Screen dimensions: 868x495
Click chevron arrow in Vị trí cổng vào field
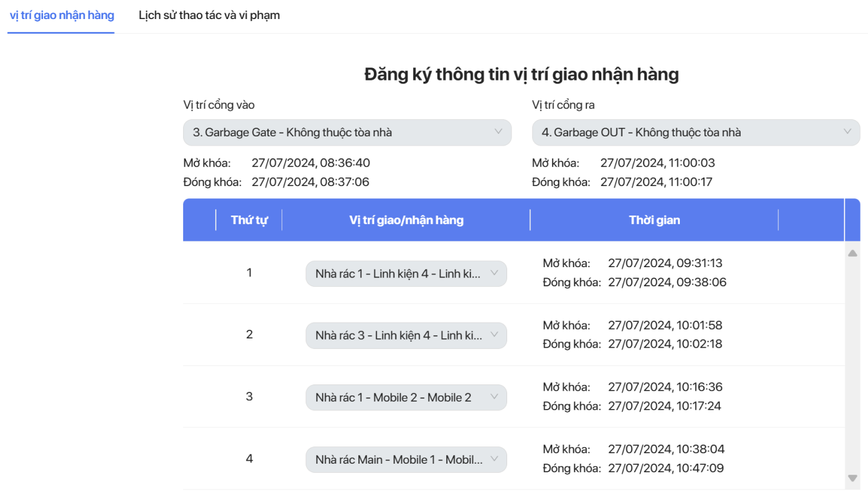coord(499,131)
